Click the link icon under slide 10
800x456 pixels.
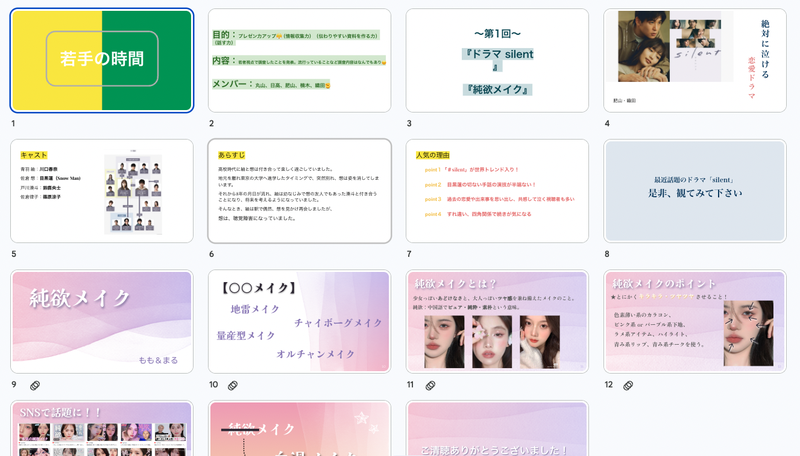[x=233, y=386]
